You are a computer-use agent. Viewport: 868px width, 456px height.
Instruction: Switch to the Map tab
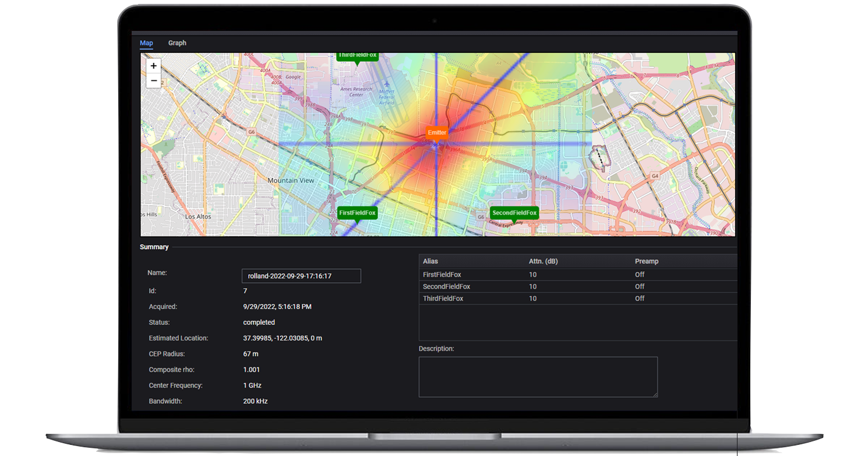pos(146,43)
